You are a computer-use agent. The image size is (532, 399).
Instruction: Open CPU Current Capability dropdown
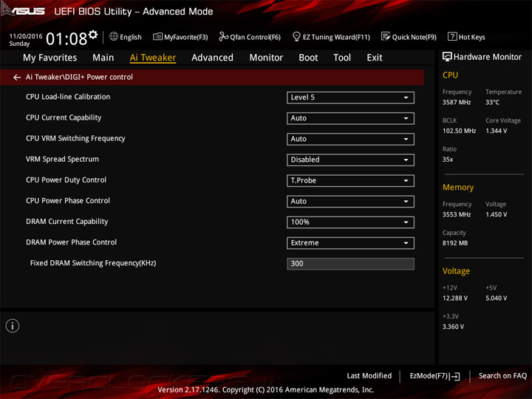click(350, 118)
